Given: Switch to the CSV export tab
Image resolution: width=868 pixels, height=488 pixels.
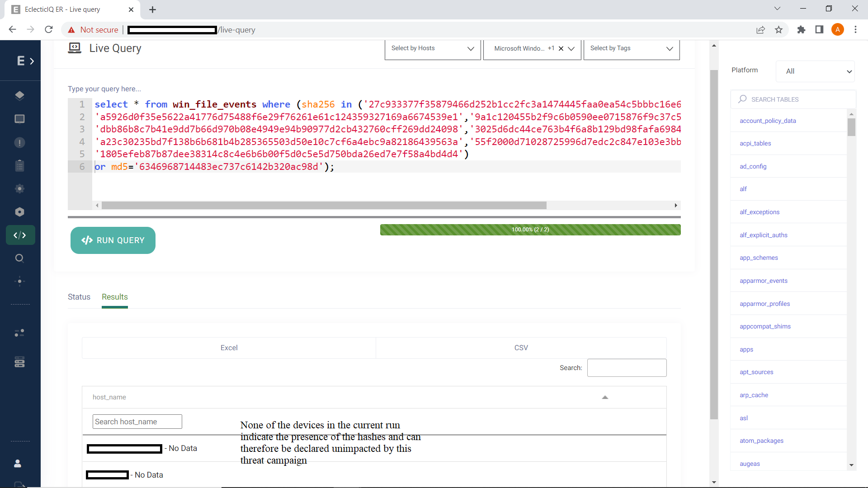Looking at the screenshot, I should (x=521, y=347).
